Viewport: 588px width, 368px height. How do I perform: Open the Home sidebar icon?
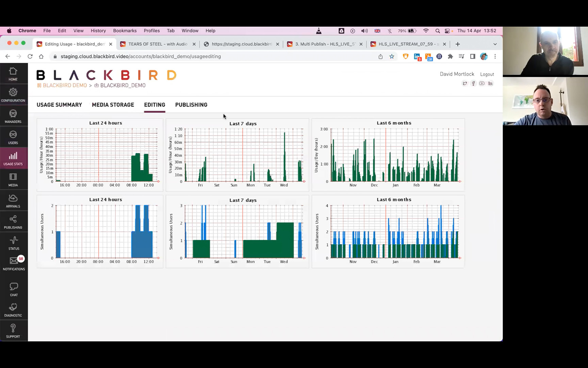[13, 74]
